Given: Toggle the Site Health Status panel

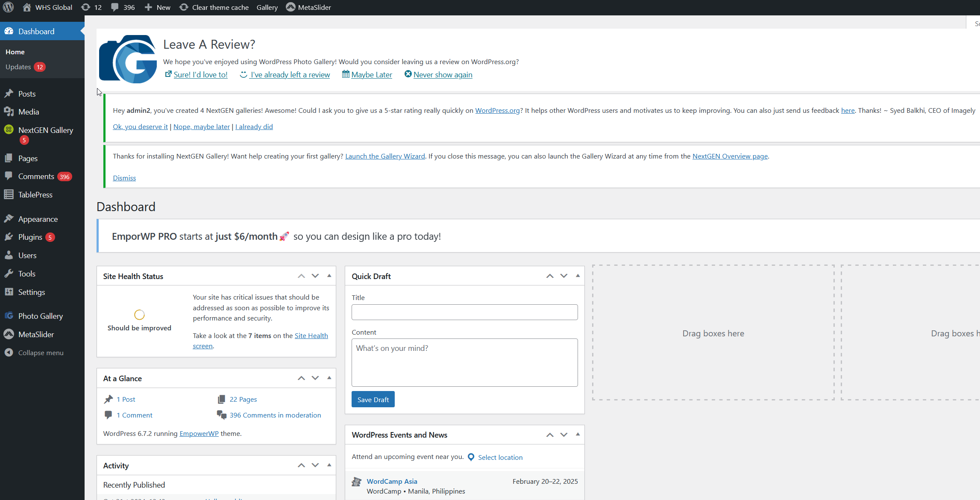Looking at the screenshot, I should pyautogui.click(x=329, y=276).
